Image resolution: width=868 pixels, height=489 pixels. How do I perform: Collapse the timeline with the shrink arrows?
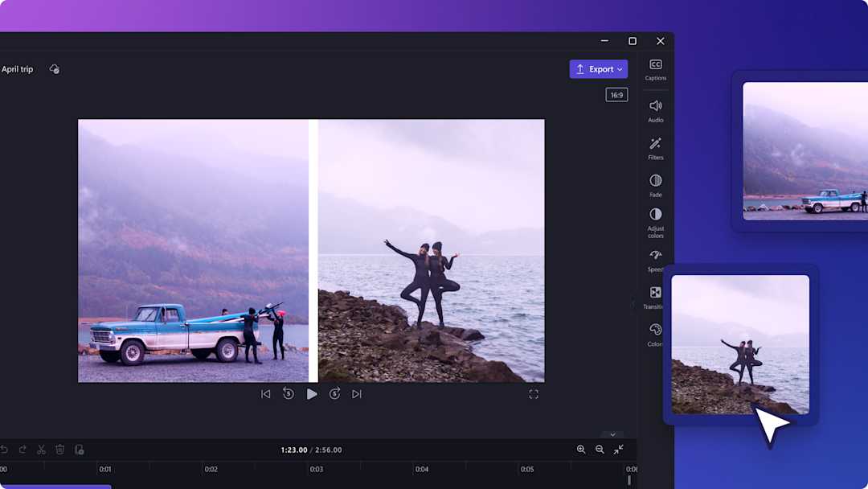[619, 450]
